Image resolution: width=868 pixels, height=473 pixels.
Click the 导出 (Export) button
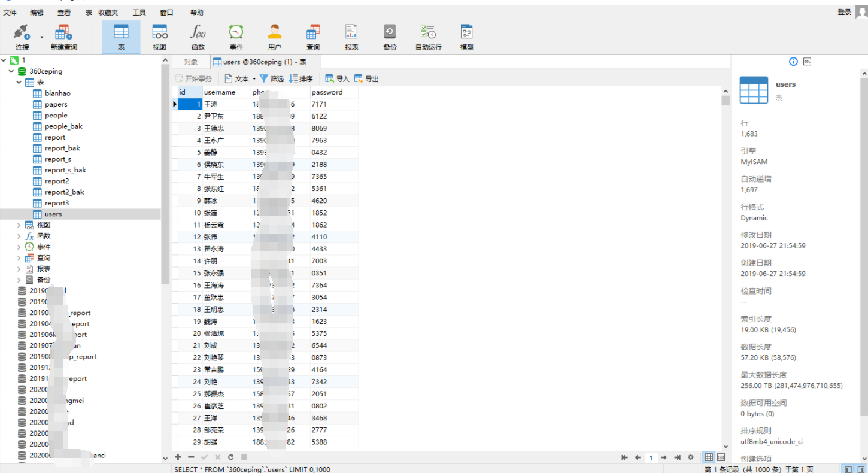tap(366, 78)
